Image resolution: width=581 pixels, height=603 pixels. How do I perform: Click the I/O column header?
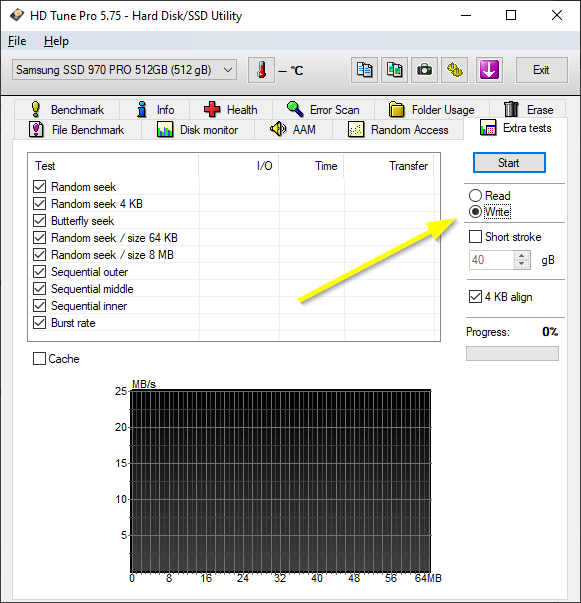click(239, 166)
